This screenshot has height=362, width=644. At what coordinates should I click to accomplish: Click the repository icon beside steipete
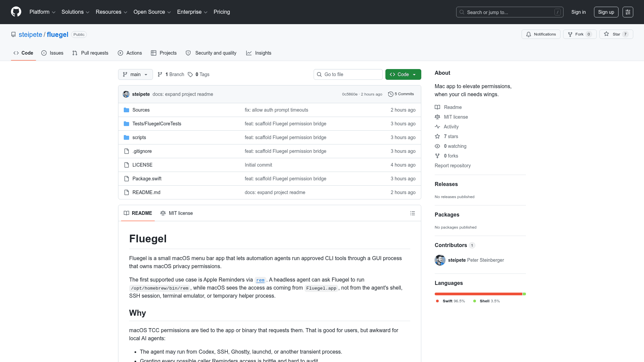(x=13, y=35)
